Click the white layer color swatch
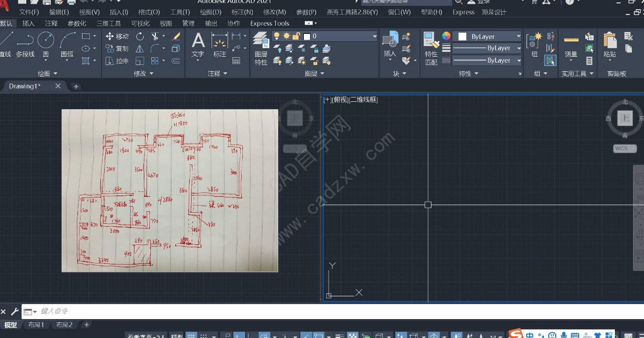Viewport: 644px width, 338px height. (x=307, y=36)
